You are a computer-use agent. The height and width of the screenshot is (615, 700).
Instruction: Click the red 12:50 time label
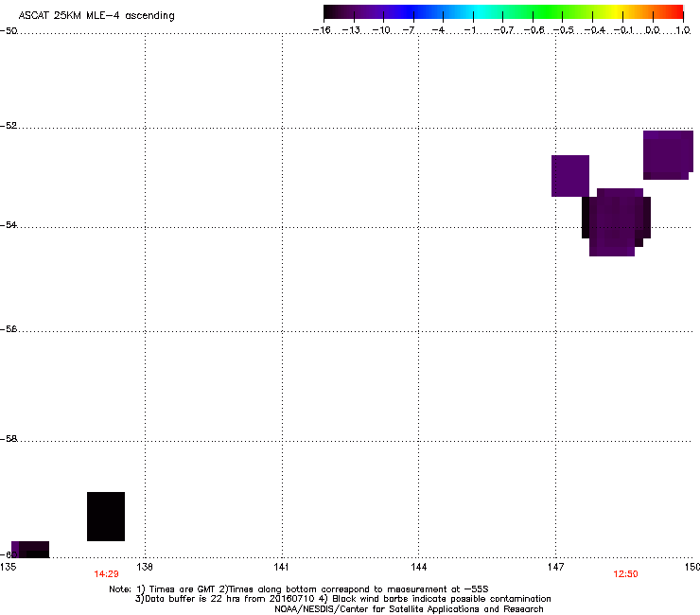coord(625,574)
